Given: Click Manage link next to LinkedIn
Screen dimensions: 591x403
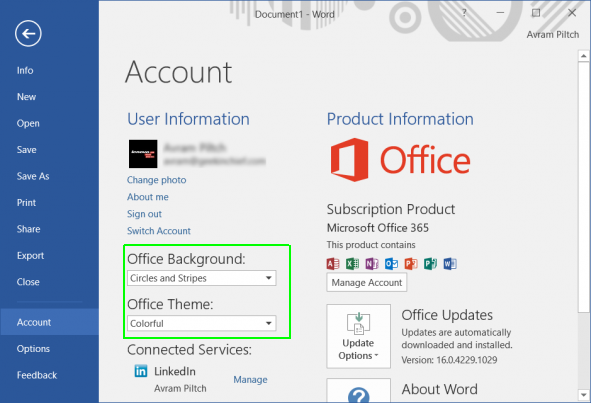Looking at the screenshot, I should pyautogui.click(x=250, y=380).
